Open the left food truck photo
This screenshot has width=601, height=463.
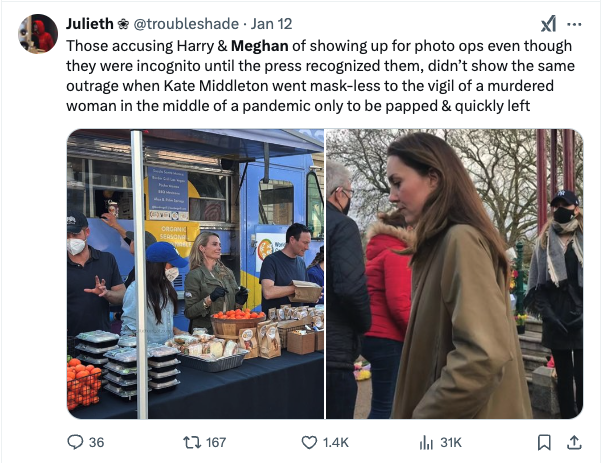(195, 273)
